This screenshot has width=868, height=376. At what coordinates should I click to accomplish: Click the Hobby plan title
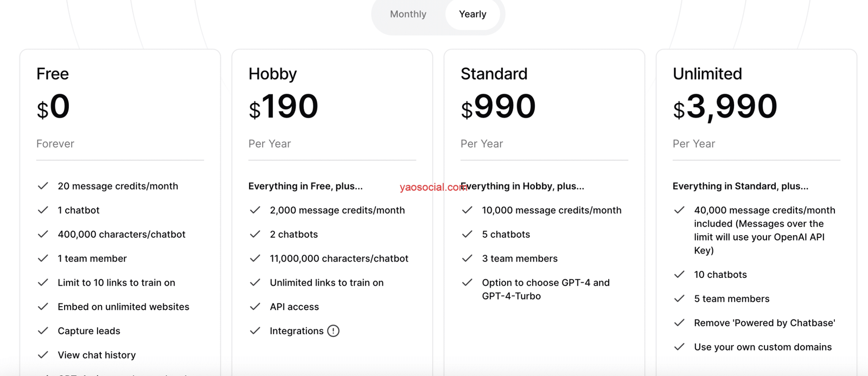click(x=272, y=74)
